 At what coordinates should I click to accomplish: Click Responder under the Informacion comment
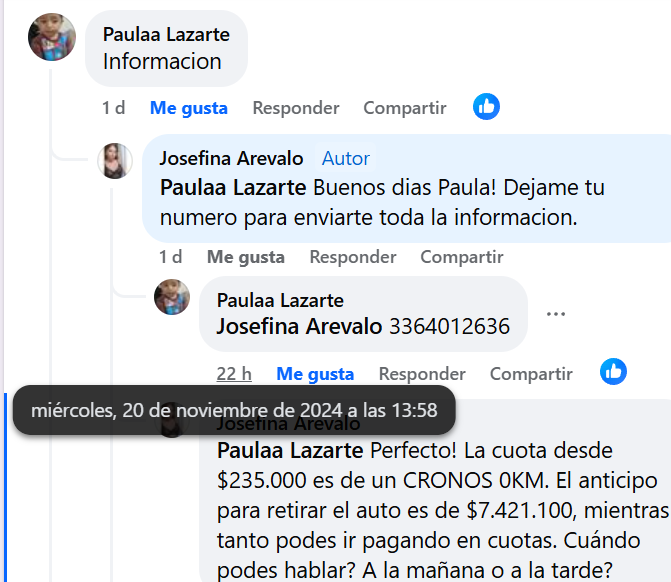pyautogui.click(x=296, y=108)
